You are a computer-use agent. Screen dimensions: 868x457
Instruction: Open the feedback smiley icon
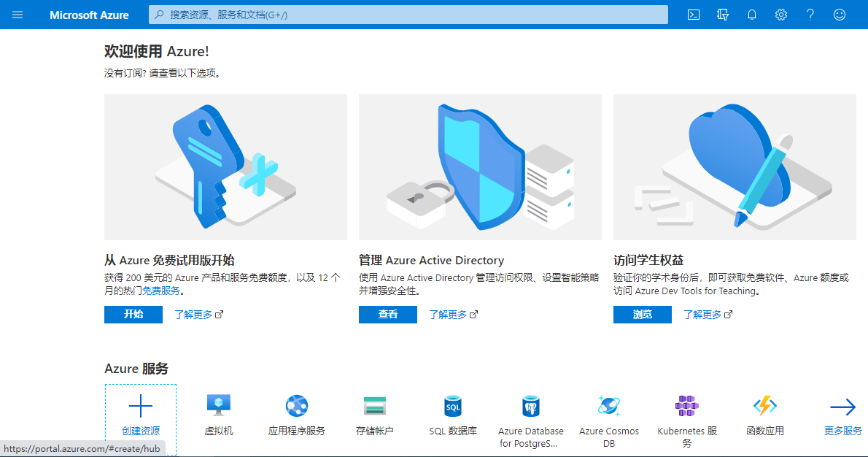(840, 15)
